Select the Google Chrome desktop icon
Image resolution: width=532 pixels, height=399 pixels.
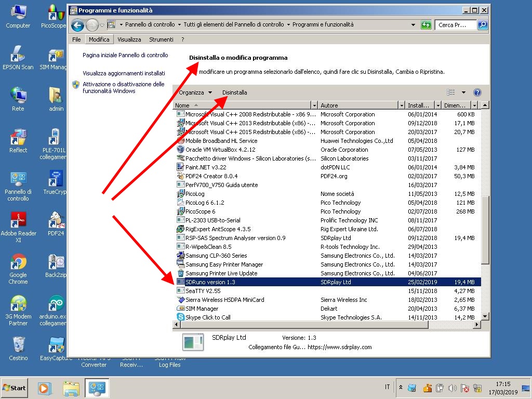click(18, 269)
